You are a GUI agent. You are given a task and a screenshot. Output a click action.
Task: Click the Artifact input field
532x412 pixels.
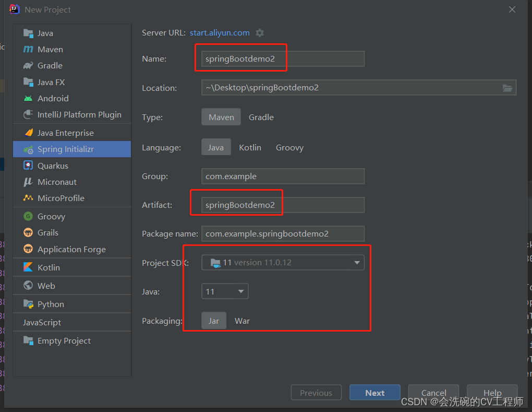point(283,205)
